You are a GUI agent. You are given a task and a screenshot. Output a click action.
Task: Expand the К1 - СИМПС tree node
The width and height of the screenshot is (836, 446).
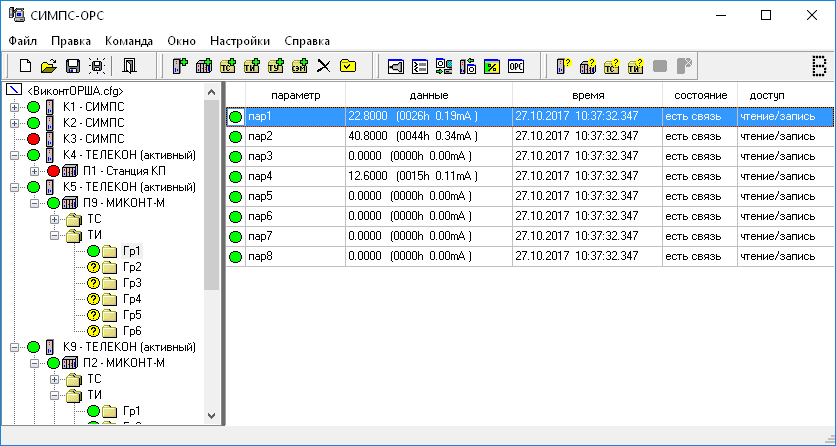(x=14, y=107)
